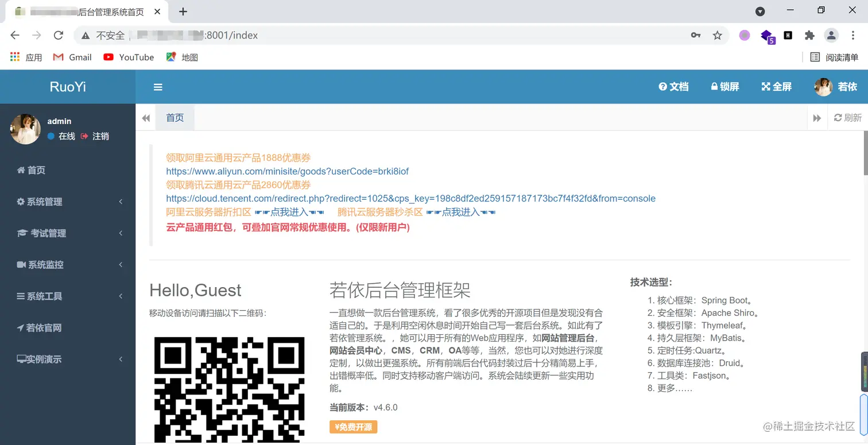
Task: Click the purple circle extension icon
Action: click(x=745, y=35)
